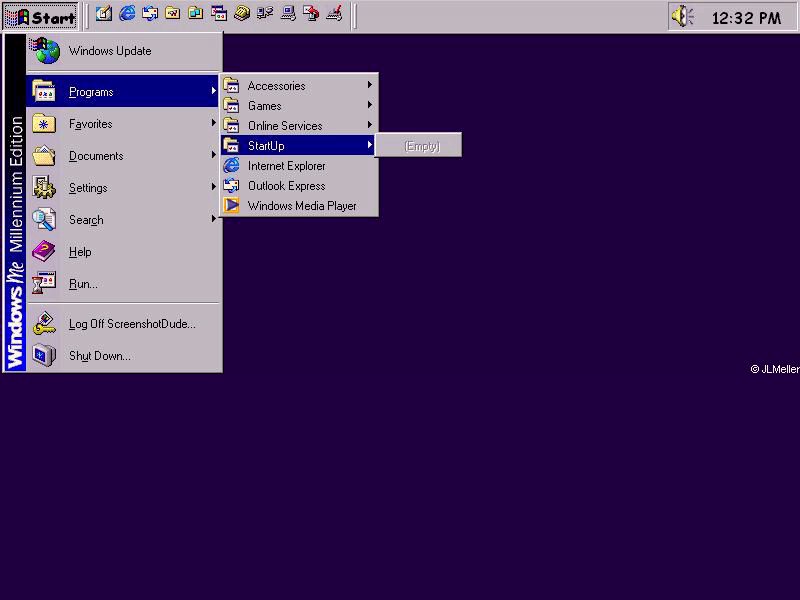Choose Log Off ScreenshotDude...

(124, 324)
